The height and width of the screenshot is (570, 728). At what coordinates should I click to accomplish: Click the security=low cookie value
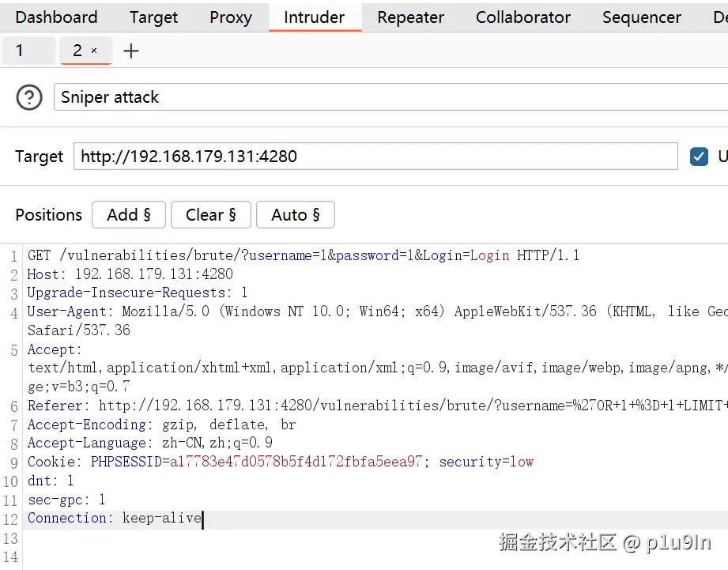click(486, 462)
